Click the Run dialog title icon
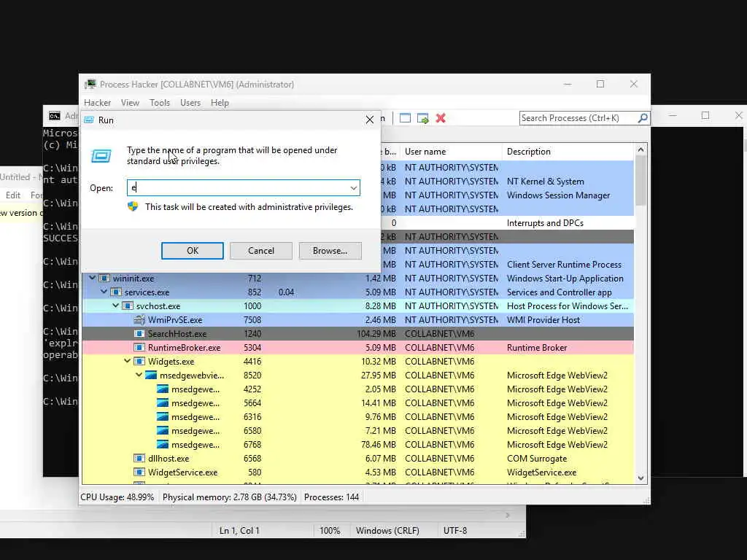 pos(89,120)
